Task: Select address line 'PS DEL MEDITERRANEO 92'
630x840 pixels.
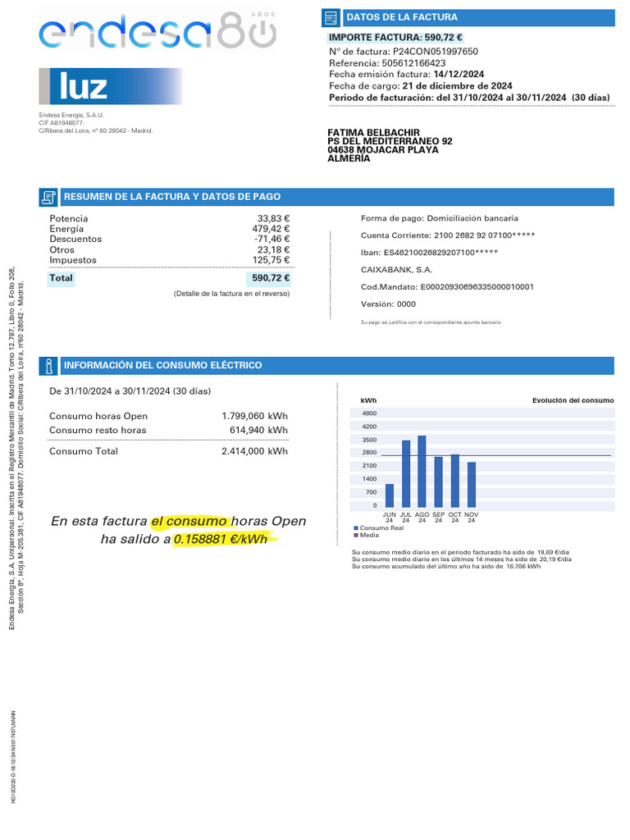Action: (390, 141)
